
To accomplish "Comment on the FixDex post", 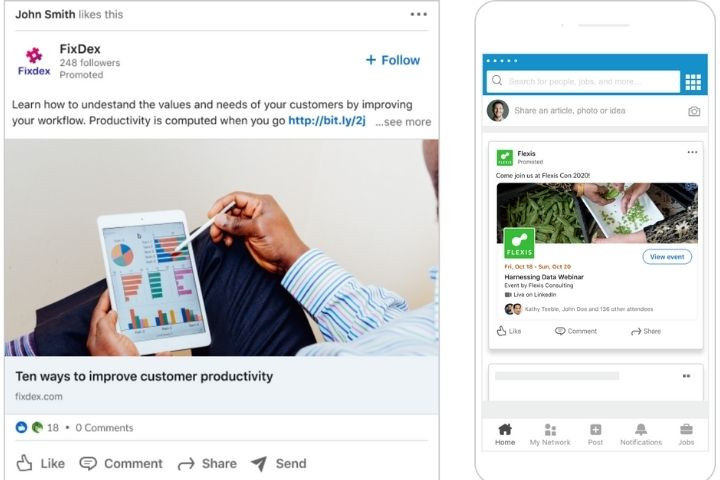I will [x=121, y=463].
